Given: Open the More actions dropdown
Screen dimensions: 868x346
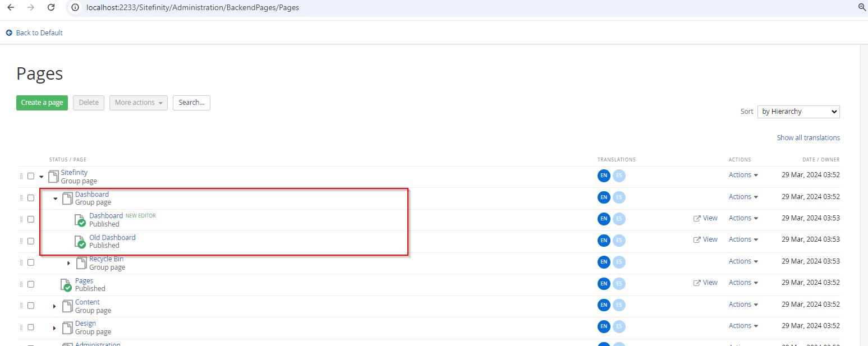Looking at the screenshot, I should [139, 103].
